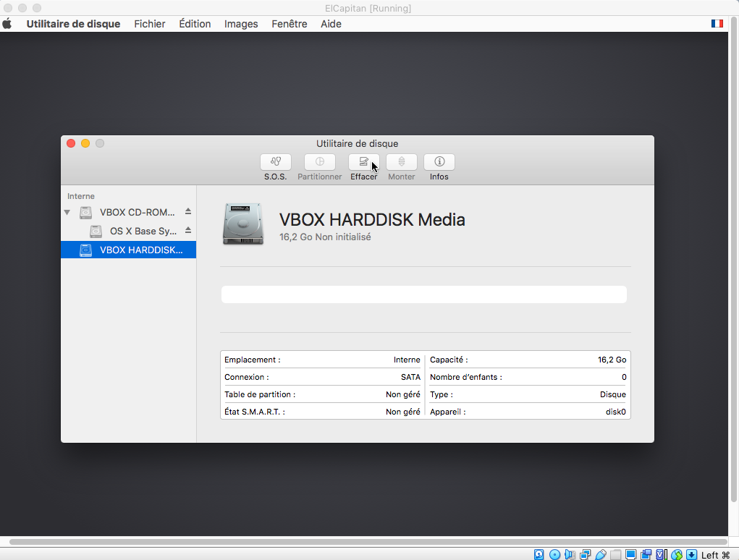Image resolution: width=739 pixels, height=560 pixels.
Task: Click the VirtualBox audio status icon
Action: [x=570, y=555]
